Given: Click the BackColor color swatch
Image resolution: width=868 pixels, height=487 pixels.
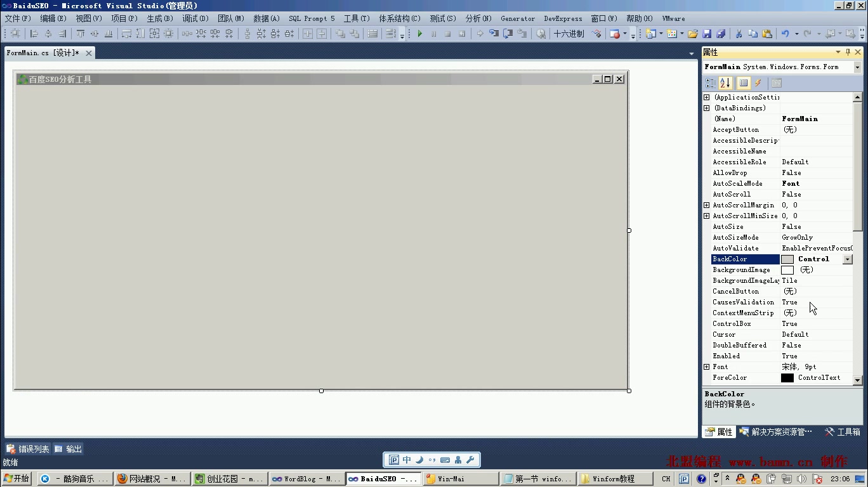Looking at the screenshot, I should click(787, 259).
